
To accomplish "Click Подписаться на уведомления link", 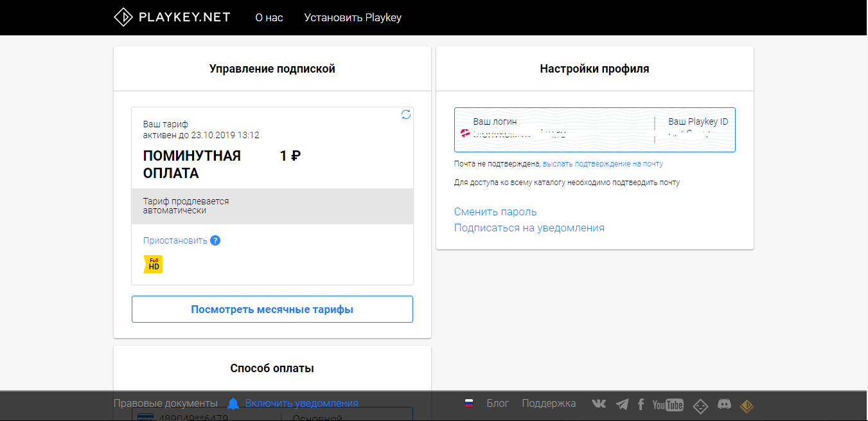I will (x=529, y=228).
